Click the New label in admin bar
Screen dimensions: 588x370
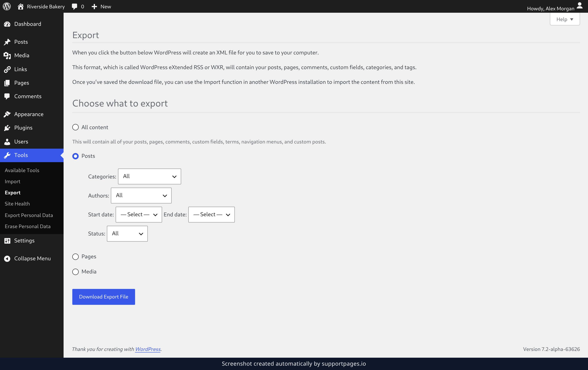[x=106, y=7]
